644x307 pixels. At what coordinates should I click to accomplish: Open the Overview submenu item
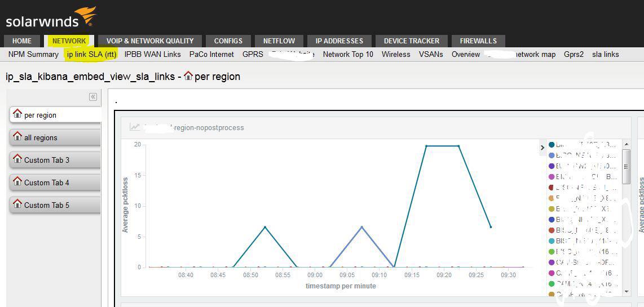(x=466, y=54)
